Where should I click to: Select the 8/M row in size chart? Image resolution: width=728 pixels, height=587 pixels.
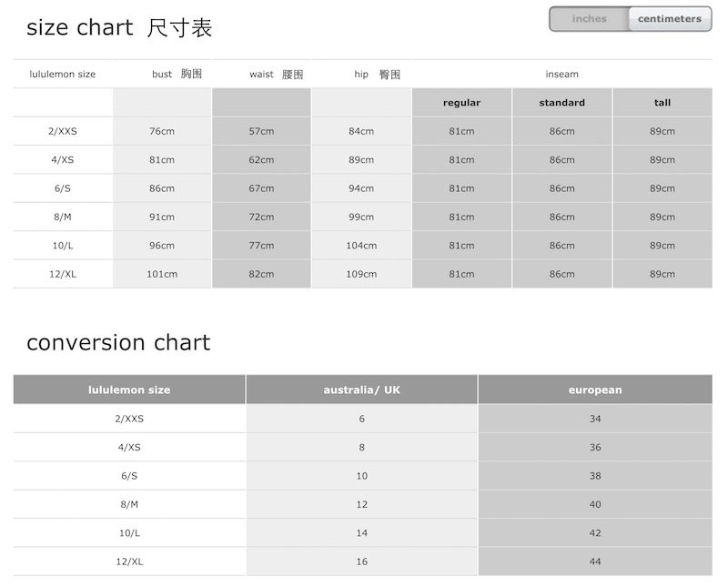(63, 217)
